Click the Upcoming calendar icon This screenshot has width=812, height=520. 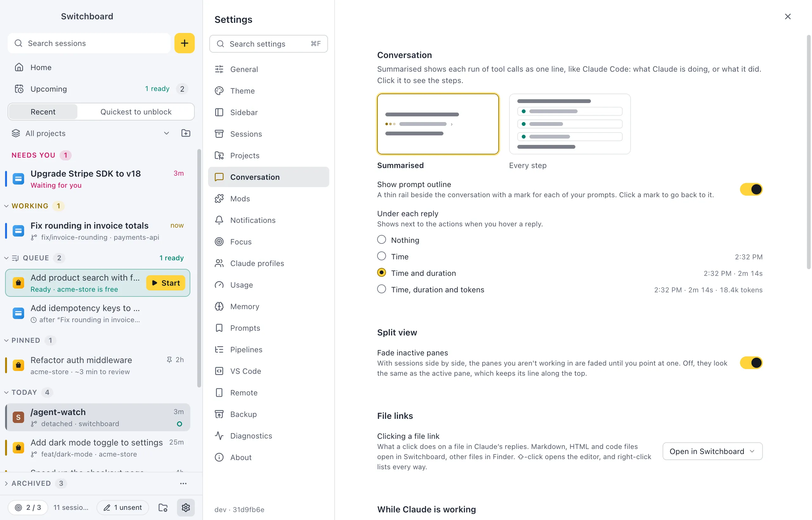(x=19, y=89)
